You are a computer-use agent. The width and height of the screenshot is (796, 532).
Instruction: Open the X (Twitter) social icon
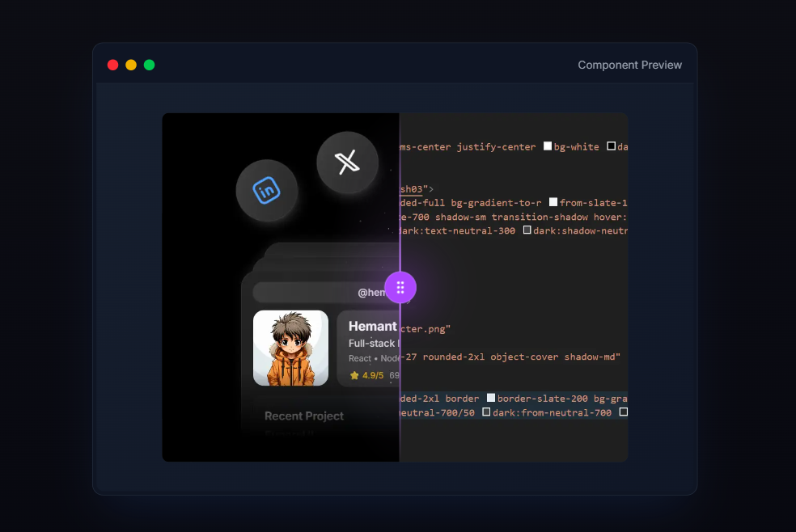(347, 163)
